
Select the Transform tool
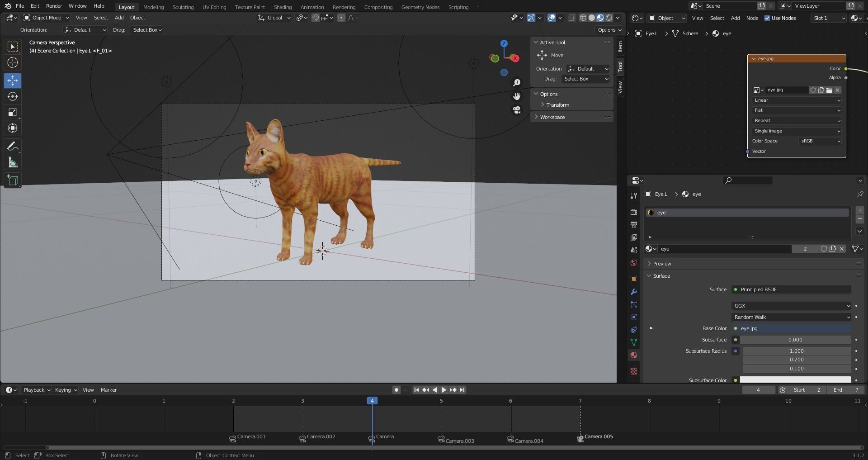click(13, 128)
